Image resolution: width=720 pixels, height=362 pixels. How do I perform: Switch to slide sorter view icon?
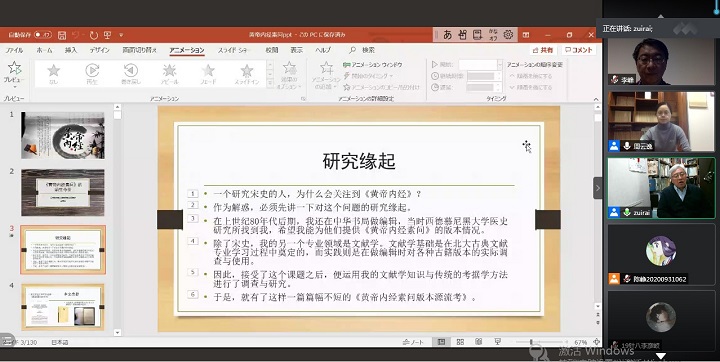[x=460, y=342]
